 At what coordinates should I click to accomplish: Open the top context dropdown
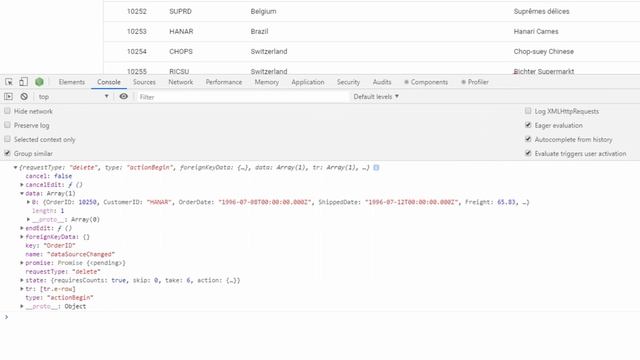73,97
